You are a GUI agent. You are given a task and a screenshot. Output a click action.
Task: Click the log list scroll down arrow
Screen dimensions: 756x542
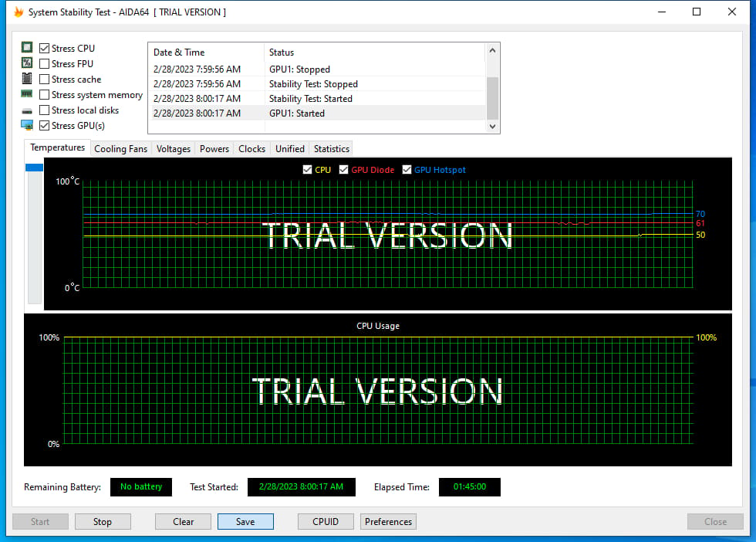point(492,127)
